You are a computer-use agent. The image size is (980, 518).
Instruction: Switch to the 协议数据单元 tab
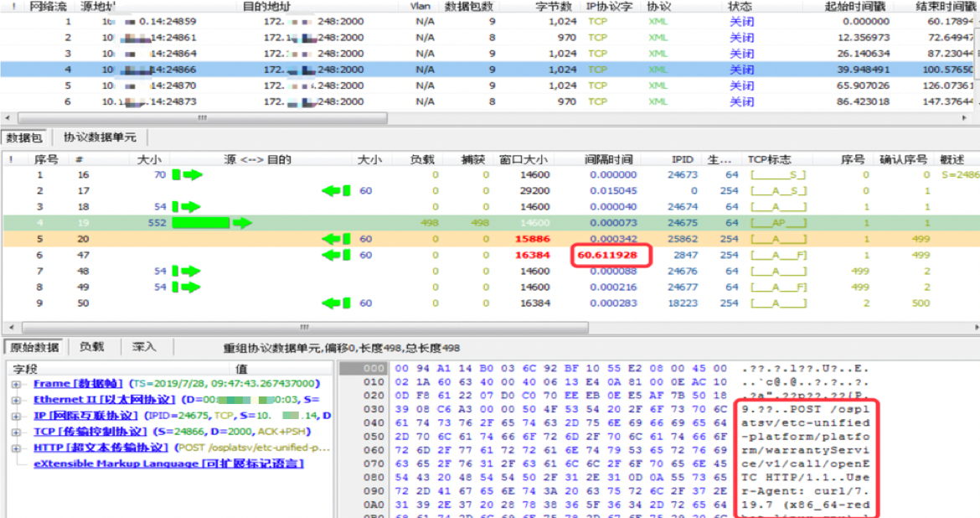point(99,137)
